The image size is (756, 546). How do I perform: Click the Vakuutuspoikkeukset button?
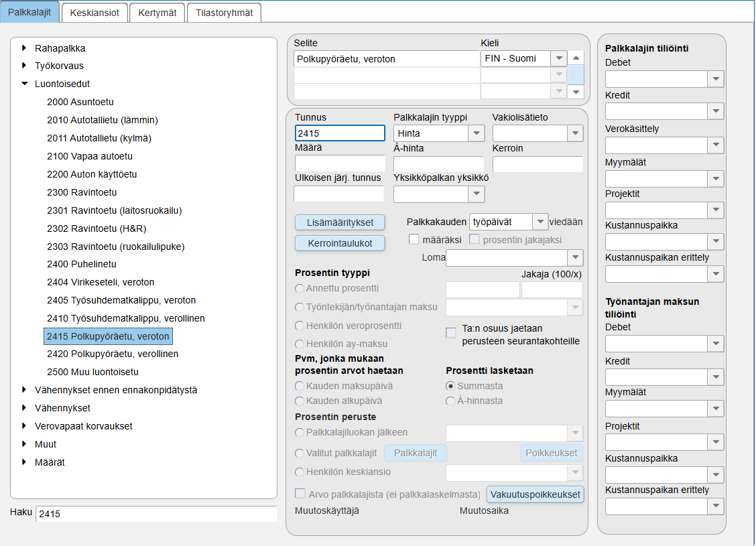[x=535, y=494]
